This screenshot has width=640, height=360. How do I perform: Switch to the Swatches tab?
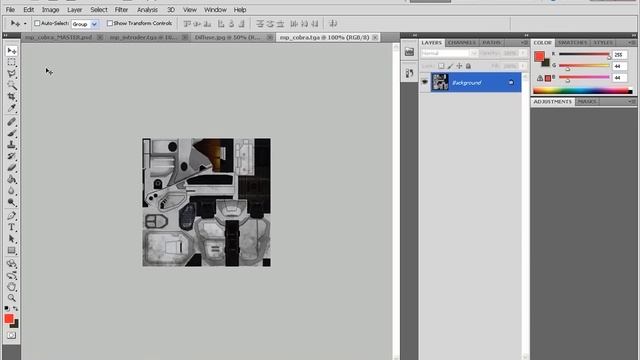pos(573,42)
